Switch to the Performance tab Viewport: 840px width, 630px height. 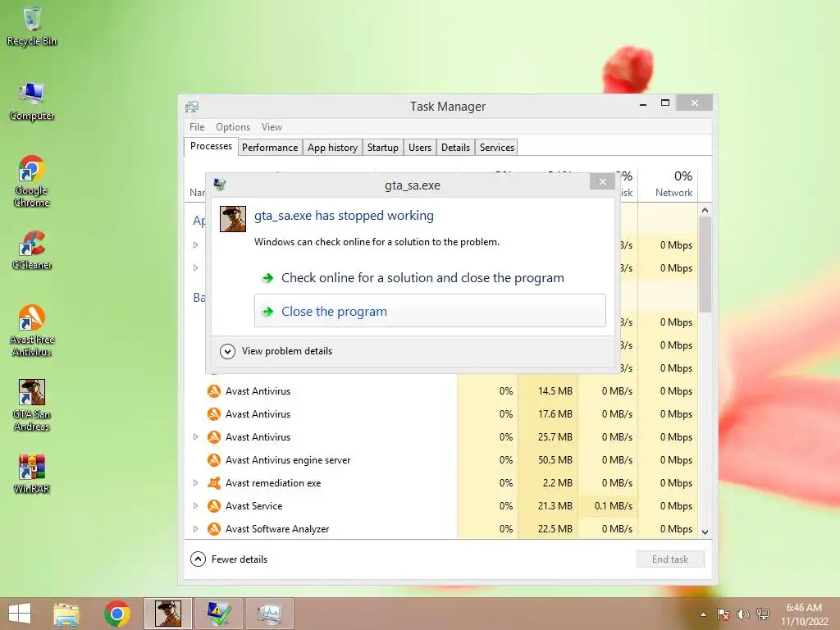pyautogui.click(x=269, y=148)
